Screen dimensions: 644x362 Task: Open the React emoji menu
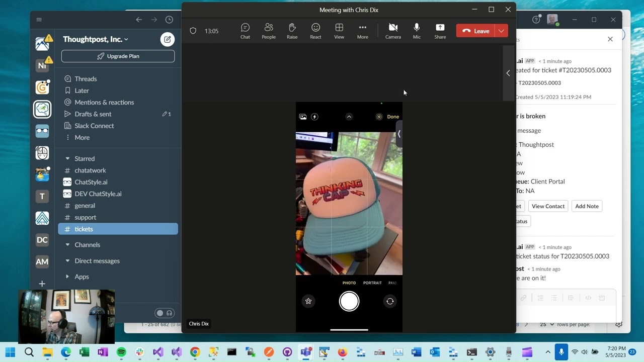coord(315,31)
